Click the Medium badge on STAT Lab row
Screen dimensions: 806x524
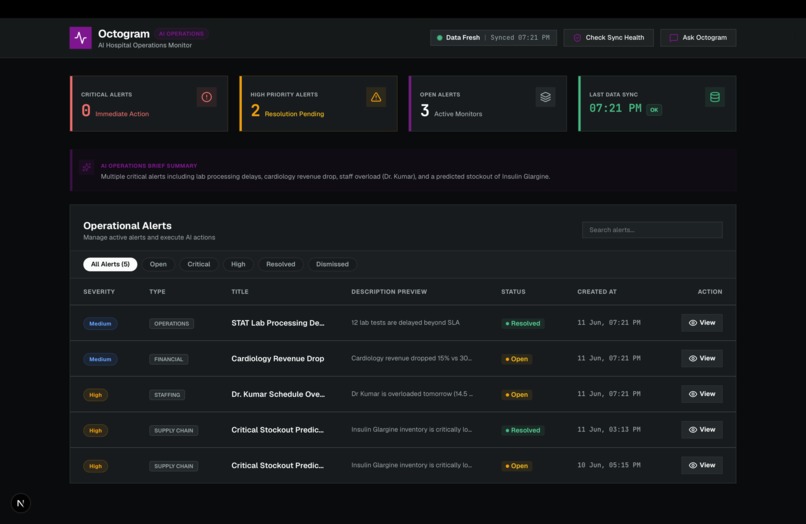click(x=100, y=323)
